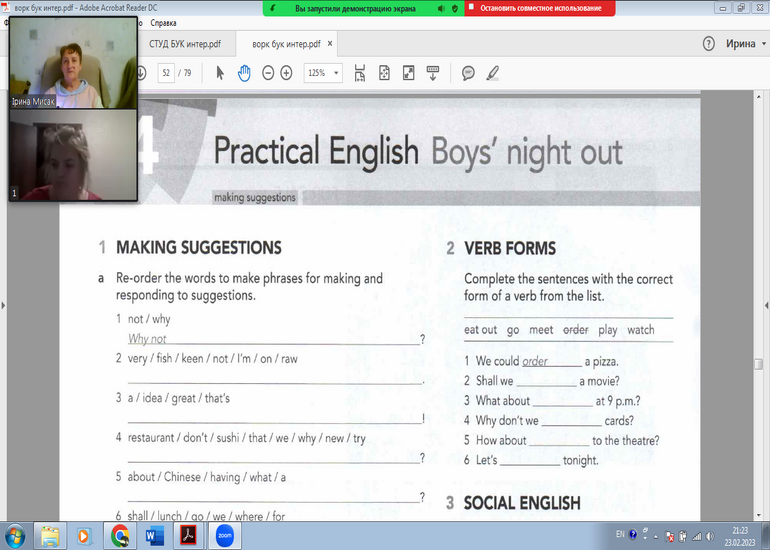
Task: Open the 125% zoom level dropdown
Action: tap(323, 73)
